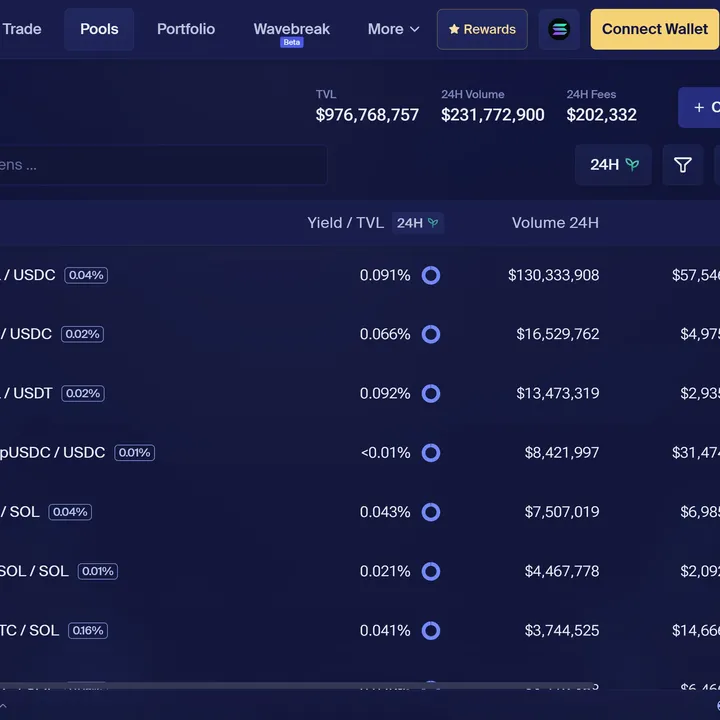Click the token search input field
Image resolution: width=720 pixels, height=720 pixels.
pos(160,165)
